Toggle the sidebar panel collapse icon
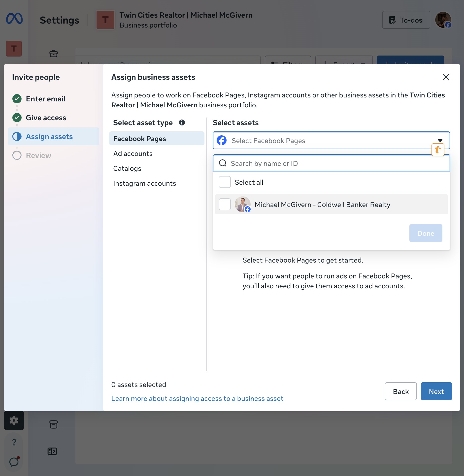This screenshot has height=476, width=464. [52, 451]
